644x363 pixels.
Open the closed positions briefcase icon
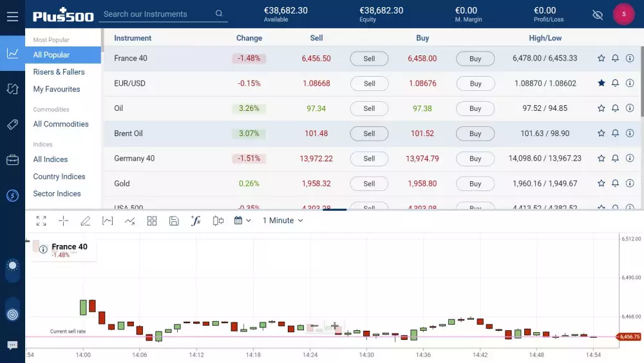12,159
